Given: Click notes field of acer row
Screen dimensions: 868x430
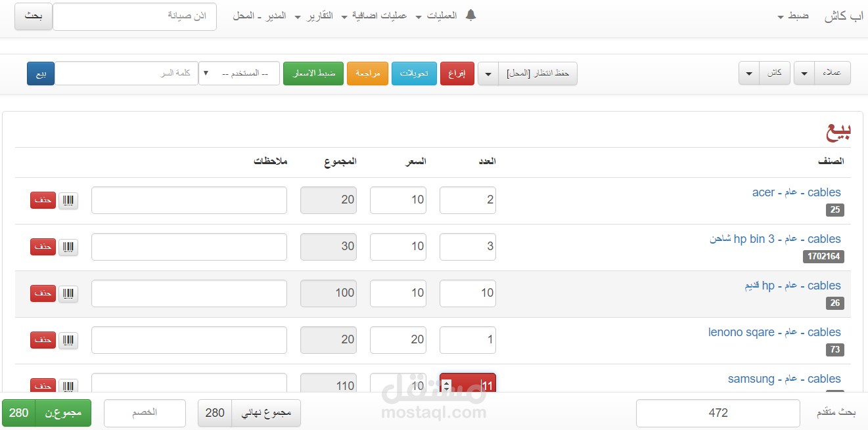Looking at the screenshot, I should (x=189, y=200).
